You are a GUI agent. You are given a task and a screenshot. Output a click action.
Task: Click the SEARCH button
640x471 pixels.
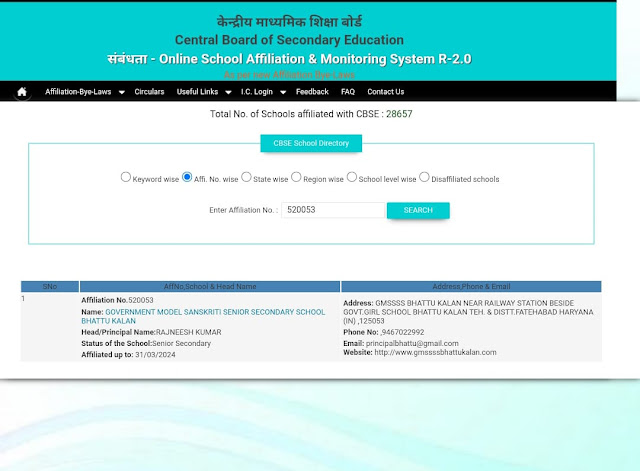(x=418, y=210)
